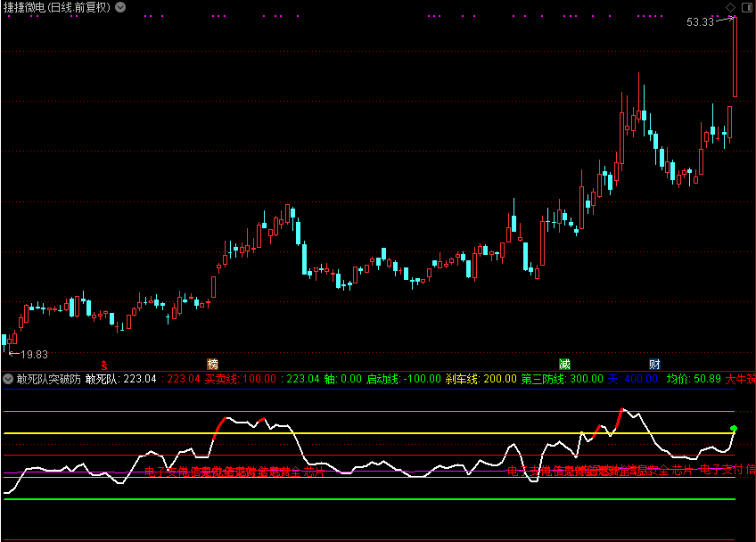Select the 启动线 parameter label
Screen dimensions: 756x542
(384, 379)
